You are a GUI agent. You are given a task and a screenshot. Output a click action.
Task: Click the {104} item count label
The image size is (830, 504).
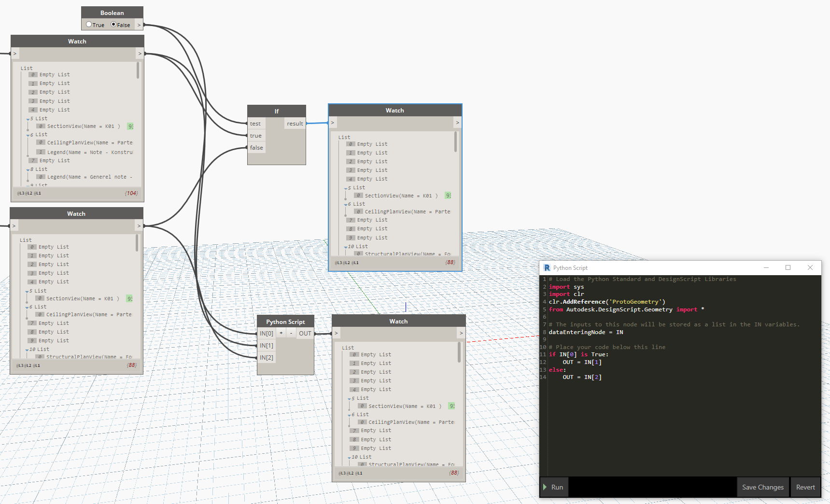point(131,193)
